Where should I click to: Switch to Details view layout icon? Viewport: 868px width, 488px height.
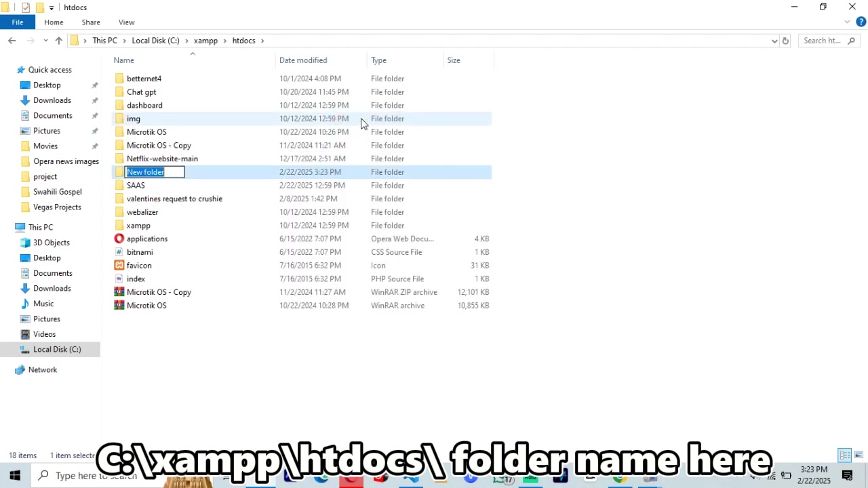pyautogui.click(x=845, y=455)
